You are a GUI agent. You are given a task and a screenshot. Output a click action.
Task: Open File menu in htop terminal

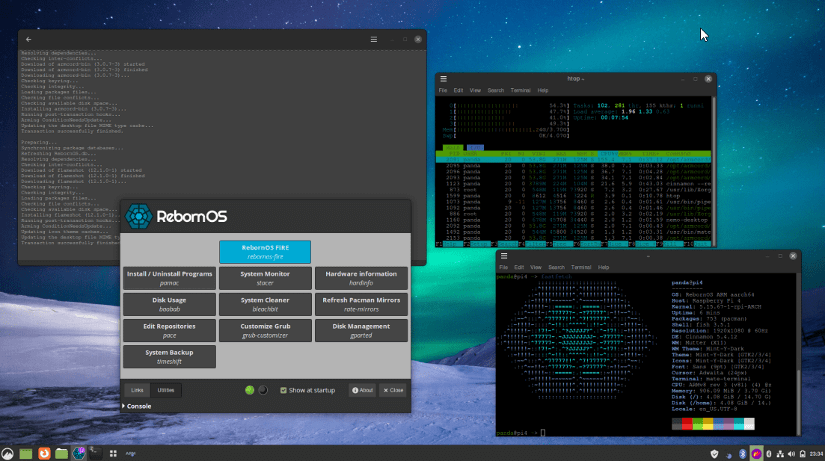click(443, 91)
